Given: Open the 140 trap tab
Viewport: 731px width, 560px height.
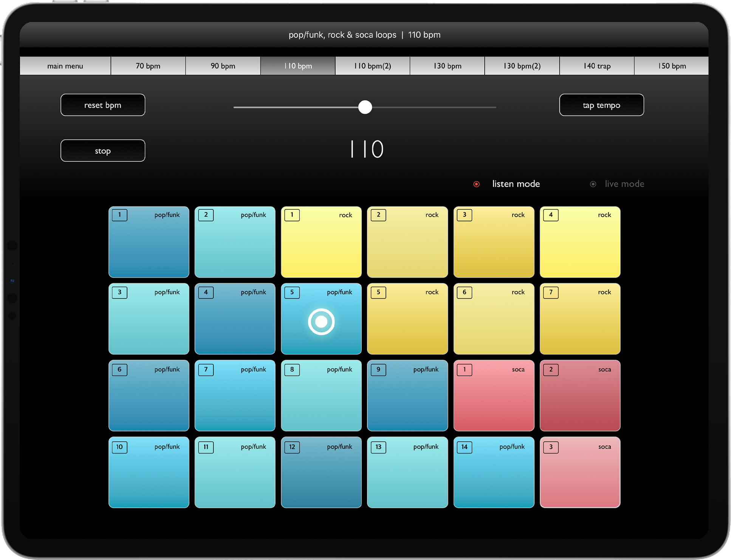Looking at the screenshot, I should coord(596,65).
